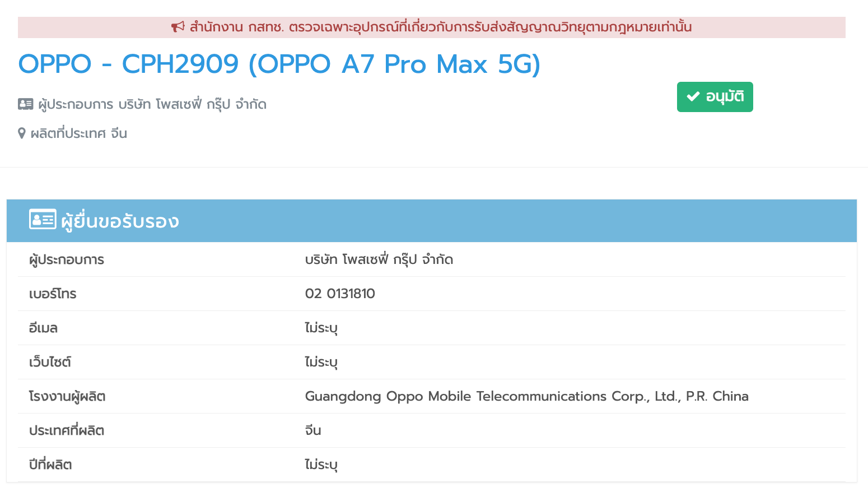The width and height of the screenshot is (868, 492).
Task: Open the OPPO - CPH2909 title link
Action: [x=279, y=64]
